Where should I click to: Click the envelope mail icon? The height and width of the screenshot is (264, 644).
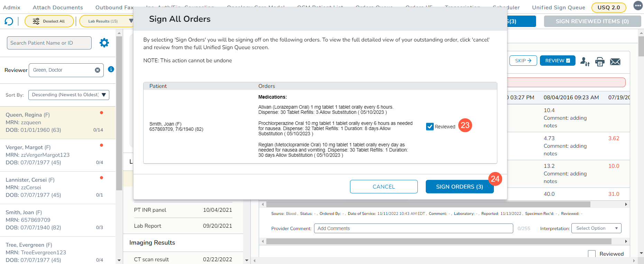click(615, 62)
